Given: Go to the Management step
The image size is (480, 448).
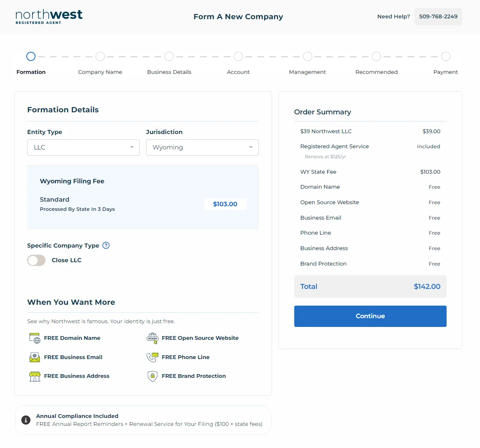Looking at the screenshot, I should click(x=307, y=56).
